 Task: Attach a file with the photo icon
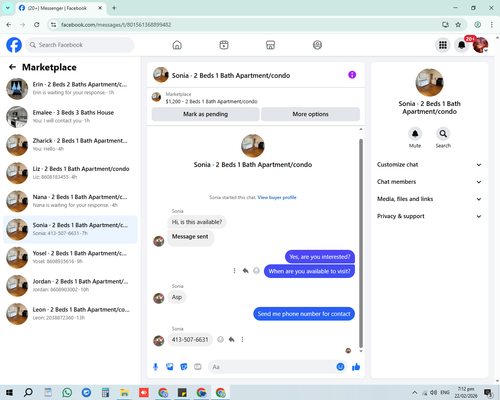click(x=170, y=367)
